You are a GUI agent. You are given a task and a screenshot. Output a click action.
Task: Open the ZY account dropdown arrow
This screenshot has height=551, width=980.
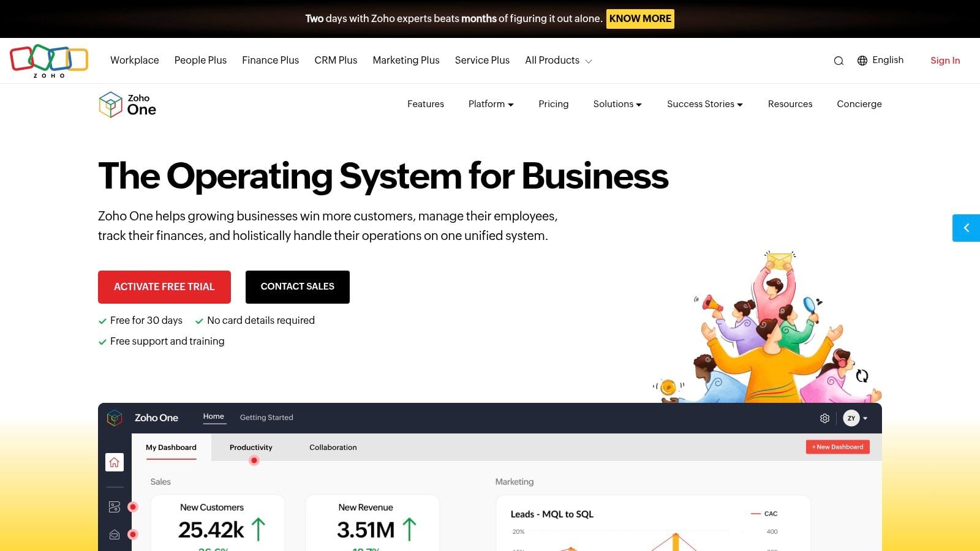865,419
